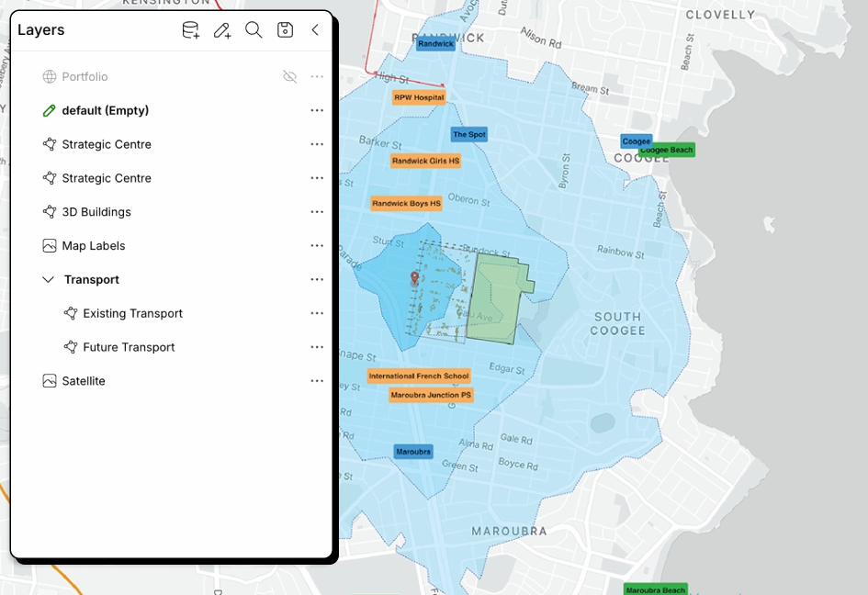
Task: Select the Maroubra Junction PS map label
Action: pos(431,394)
